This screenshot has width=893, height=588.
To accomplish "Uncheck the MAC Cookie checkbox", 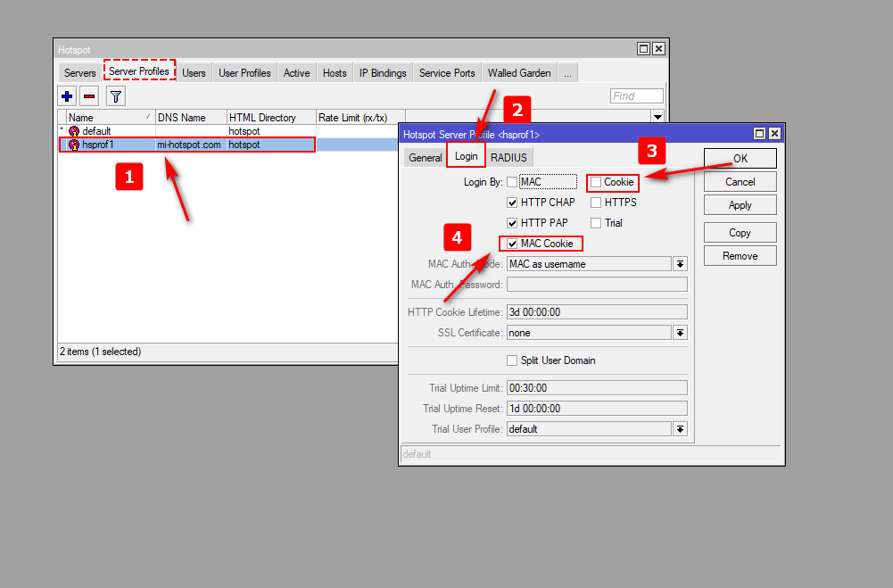I will [x=512, y=244].
